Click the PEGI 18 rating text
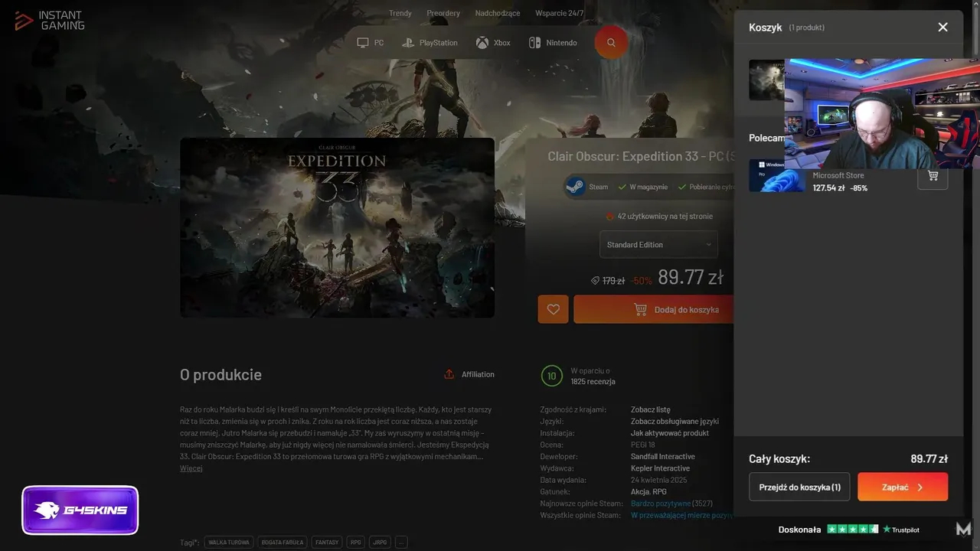 pyautogui.click(x=643, y=445)
